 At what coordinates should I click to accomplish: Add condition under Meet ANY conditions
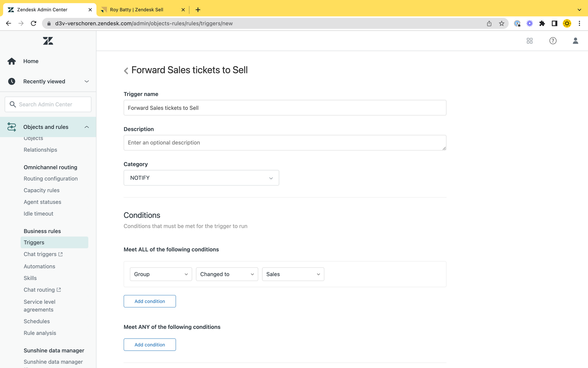pos(150,345)
